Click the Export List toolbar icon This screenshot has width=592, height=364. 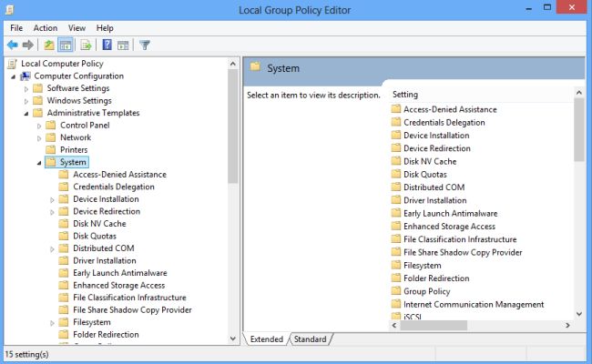(87, 45)
